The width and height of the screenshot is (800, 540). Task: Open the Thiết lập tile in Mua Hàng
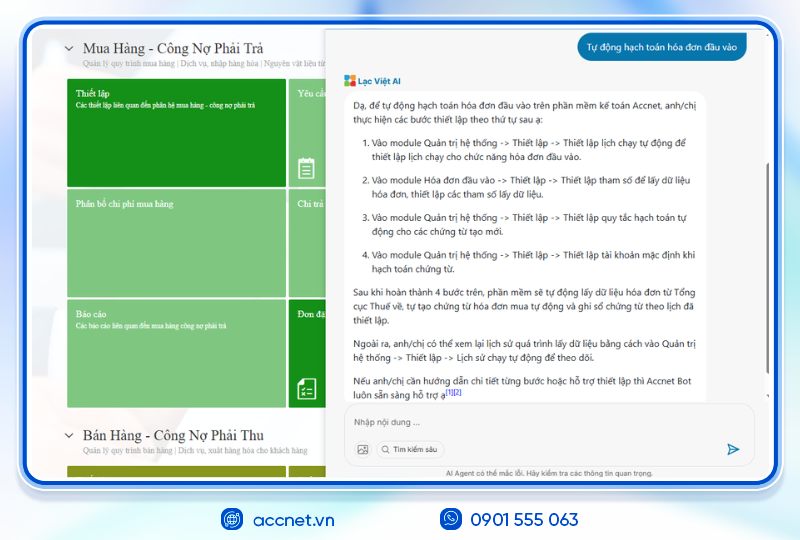[177, 133]
